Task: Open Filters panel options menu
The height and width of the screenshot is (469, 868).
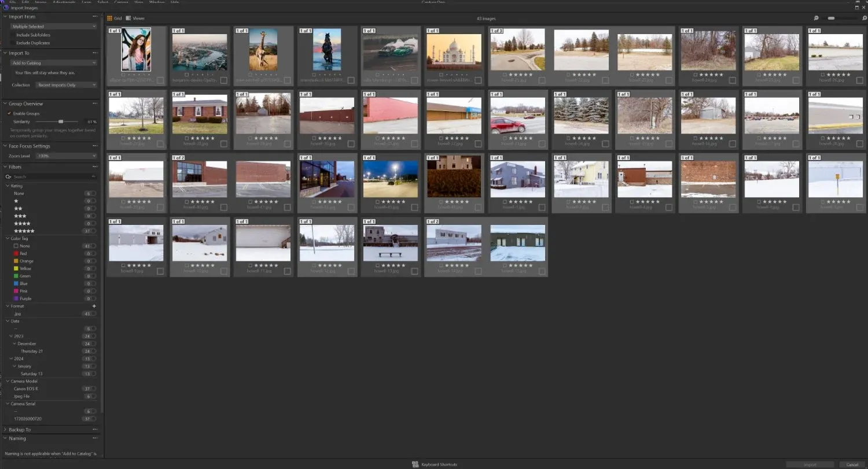Action: pyautogui.click(x=95, y=167)
